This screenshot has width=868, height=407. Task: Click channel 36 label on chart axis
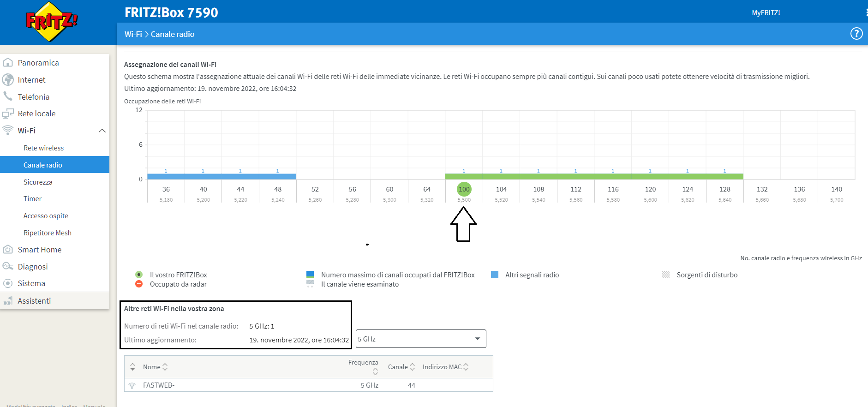coord(166,189)
